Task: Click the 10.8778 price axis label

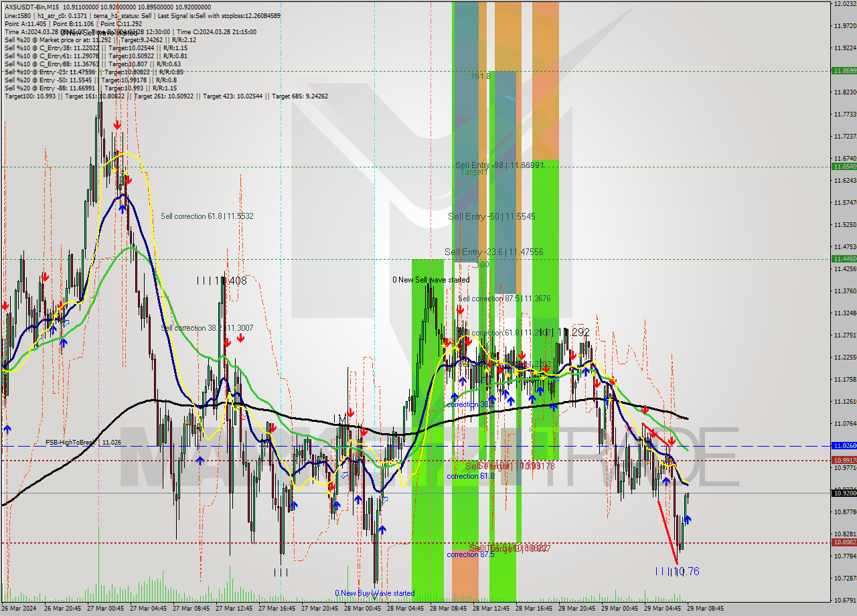Action: click(x=845, y=512)
